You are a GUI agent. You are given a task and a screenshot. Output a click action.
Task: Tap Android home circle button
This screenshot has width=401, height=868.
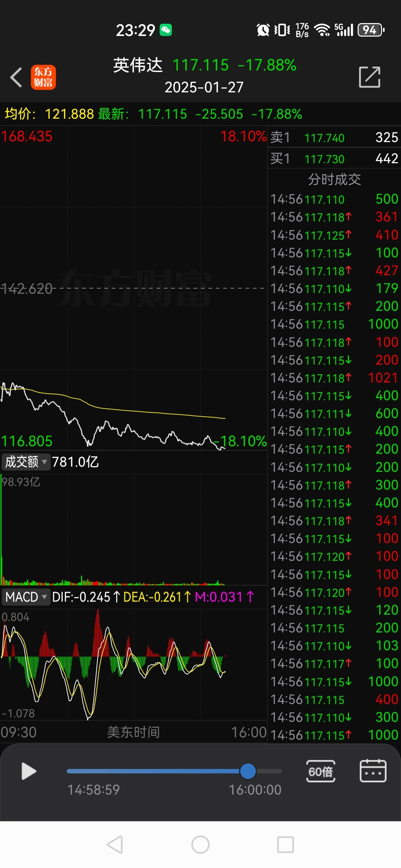[200, 845]
